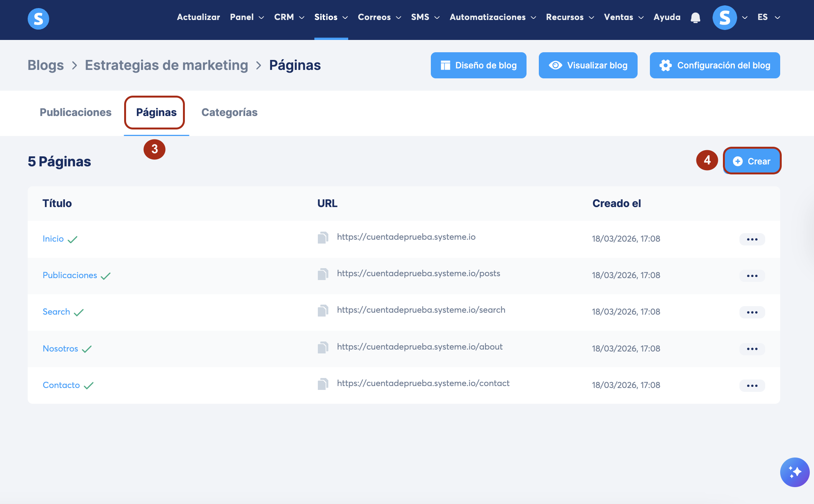Click the notification bell icon
The image size is (814, 504).
click(695, 18)
